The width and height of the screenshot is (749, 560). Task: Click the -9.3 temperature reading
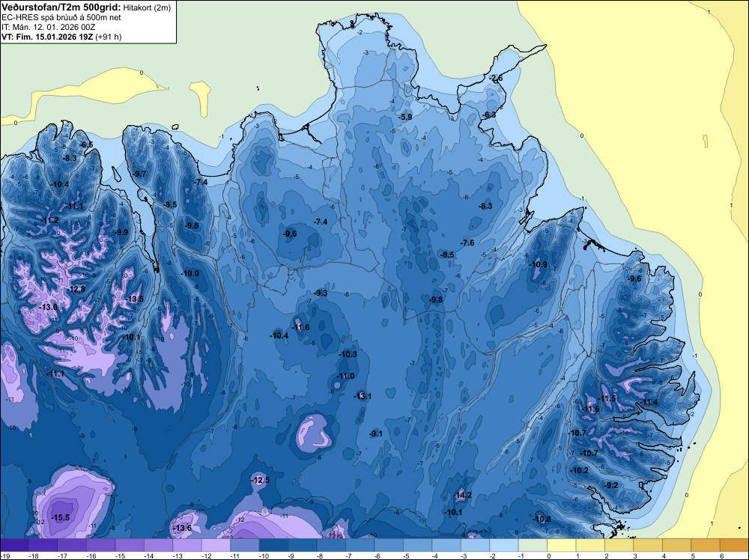(x=321, y=293)
